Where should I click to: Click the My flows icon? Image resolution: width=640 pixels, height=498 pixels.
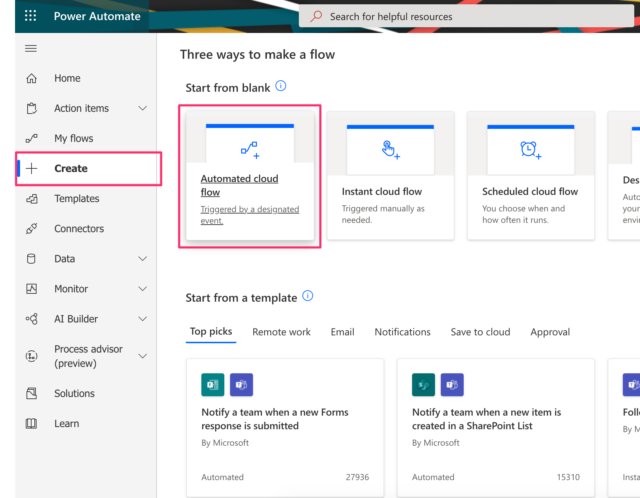(31, 138)
